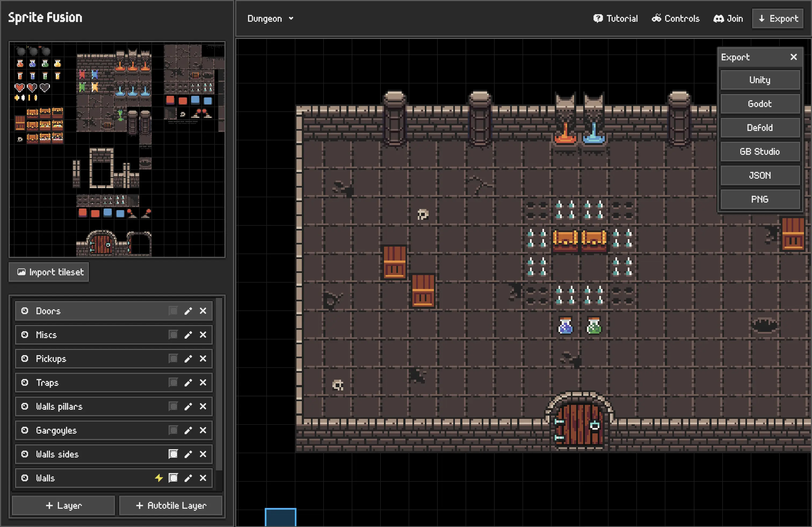The image size is (812, 527).
Task: Toggle visibility of the Traps layer
Action: click(x=24, y=382)
